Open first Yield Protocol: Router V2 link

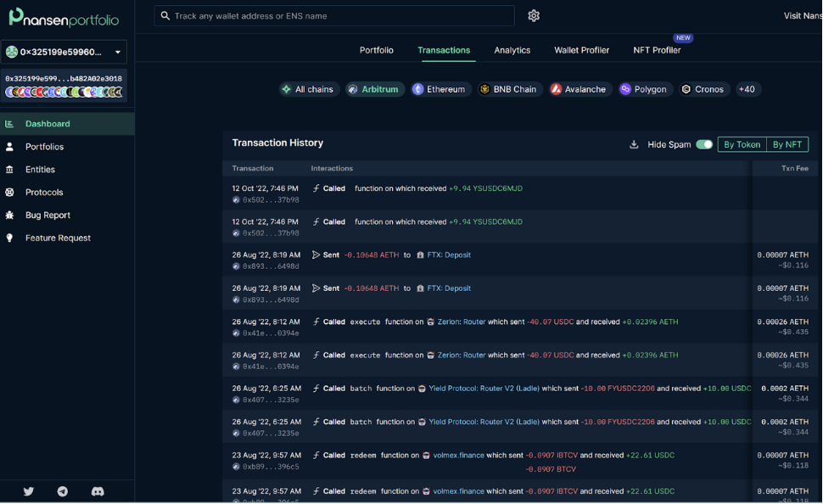pos(484,389)
